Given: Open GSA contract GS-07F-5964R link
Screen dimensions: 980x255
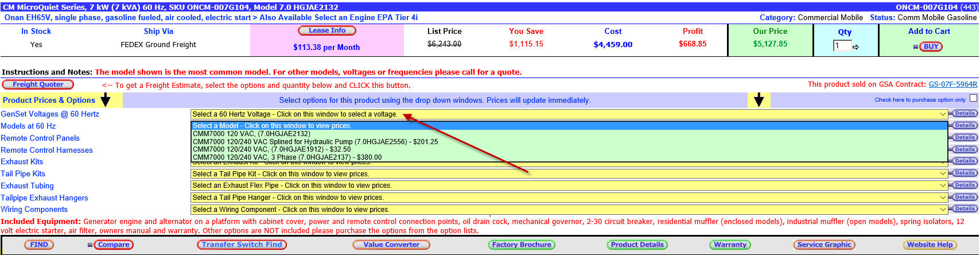Looking at the screenshot, I should tap(953, 84).
